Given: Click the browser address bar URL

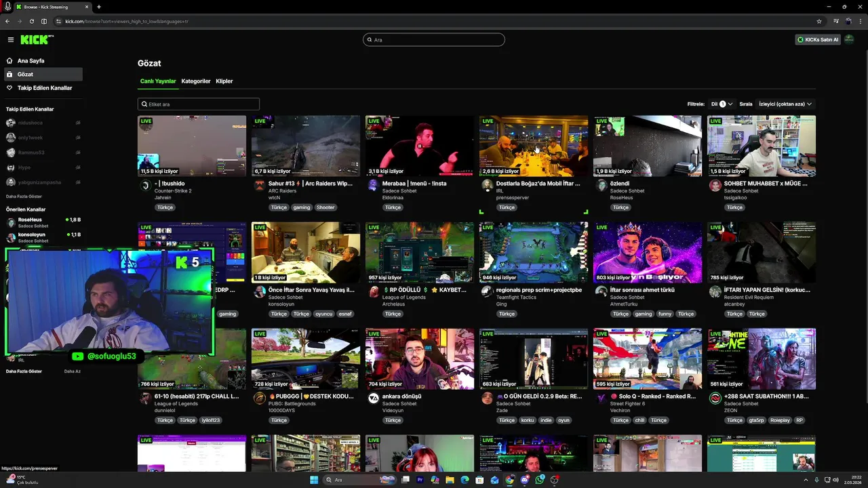Looking at the screenshot, I should click(127, 21).
